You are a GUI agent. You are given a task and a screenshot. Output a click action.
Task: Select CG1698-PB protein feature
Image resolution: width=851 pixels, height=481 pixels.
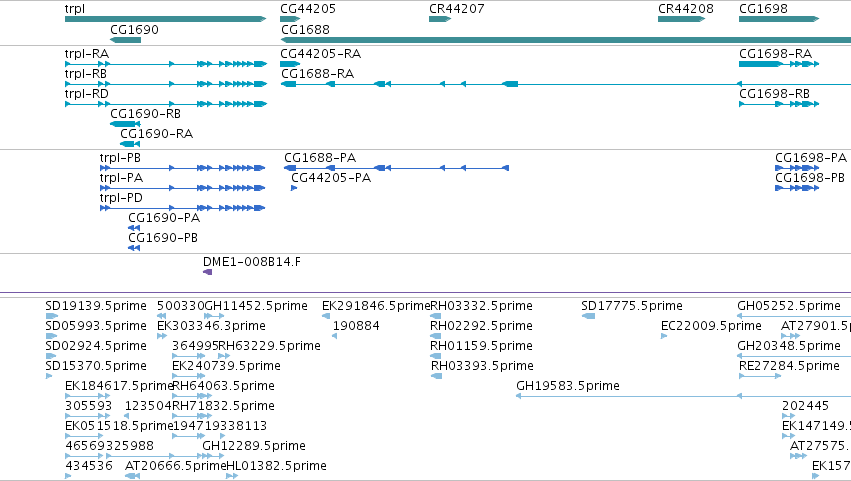(797, 188)
